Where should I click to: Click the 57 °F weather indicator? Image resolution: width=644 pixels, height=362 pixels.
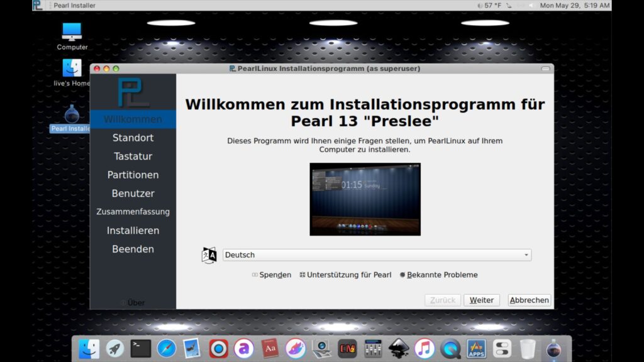point(489,5)
